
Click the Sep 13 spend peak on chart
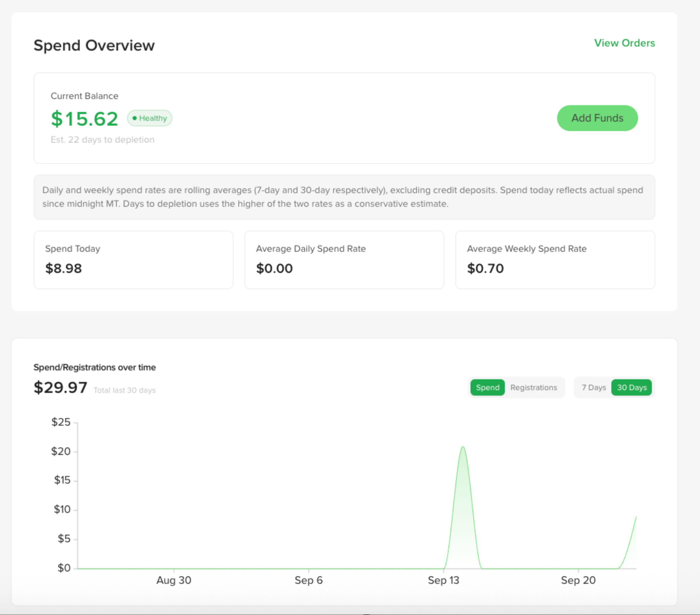[x=463, y=447]
